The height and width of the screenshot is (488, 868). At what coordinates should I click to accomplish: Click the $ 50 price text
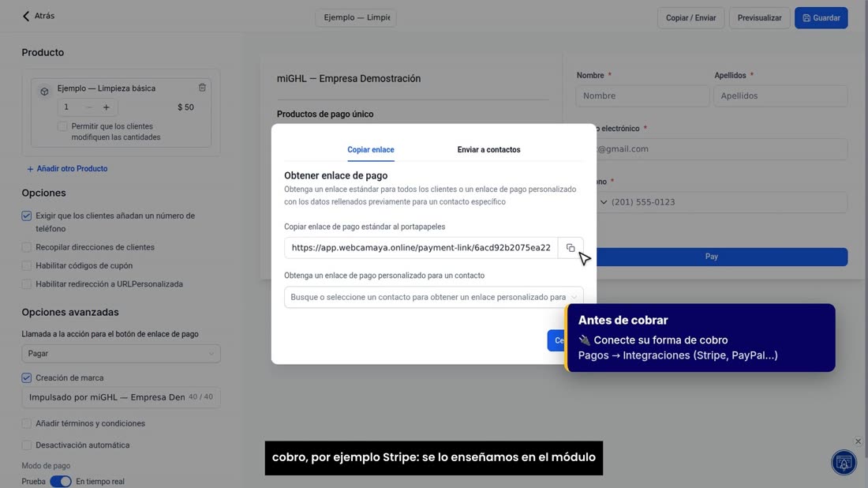(x=185, y=107)
